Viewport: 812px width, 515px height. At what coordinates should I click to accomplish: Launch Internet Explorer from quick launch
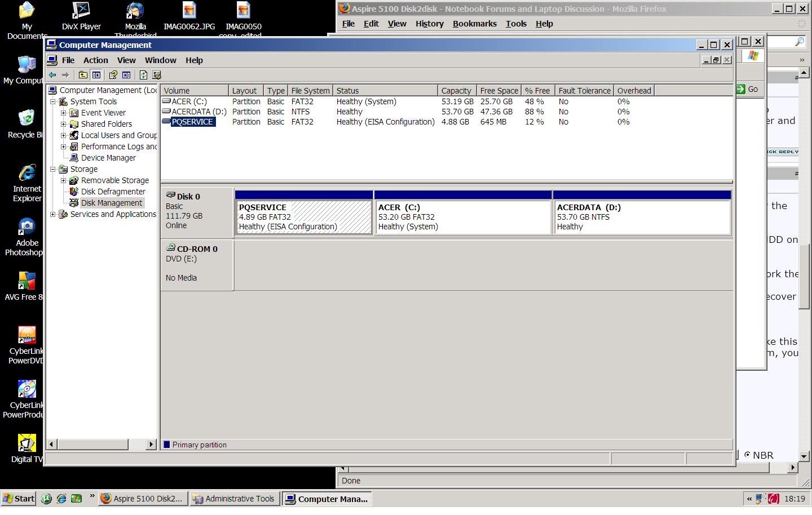(61, 499)
